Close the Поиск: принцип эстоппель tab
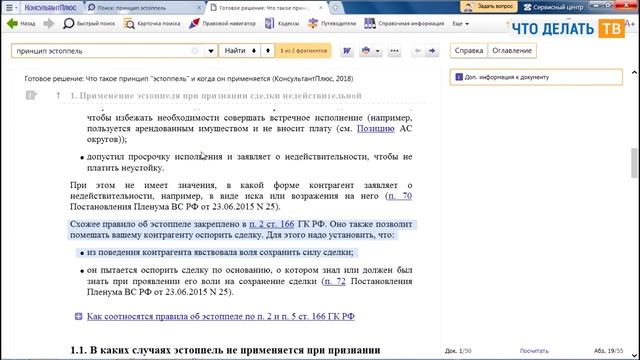This screenshot has height=360, width=640. coord(199,7)
